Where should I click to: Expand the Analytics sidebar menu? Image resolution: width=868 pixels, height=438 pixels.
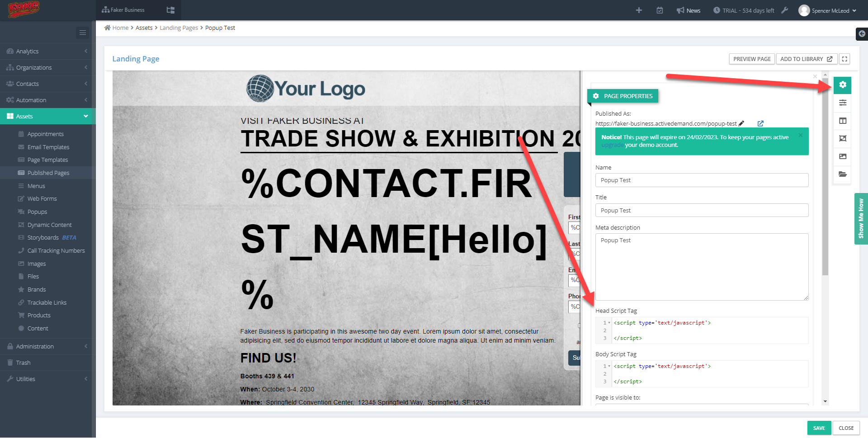click(46, 52)
